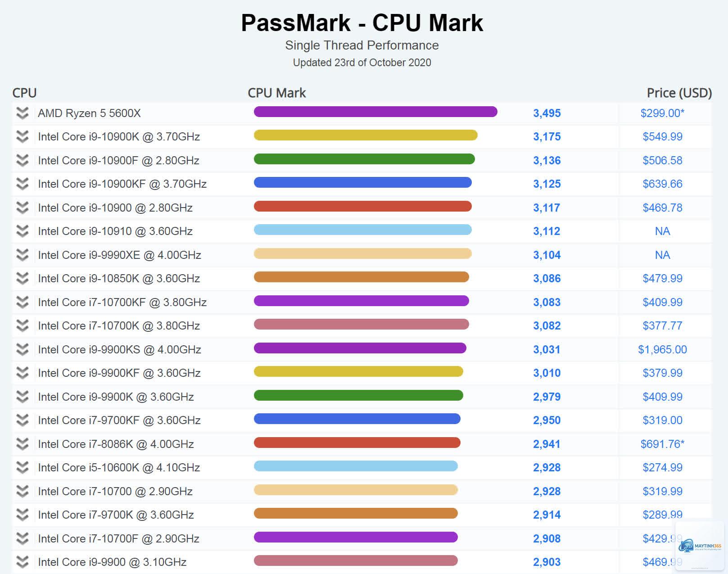
Task: Expand the Intel Core i7-10700F chevron
Action: tap(22, 538)
